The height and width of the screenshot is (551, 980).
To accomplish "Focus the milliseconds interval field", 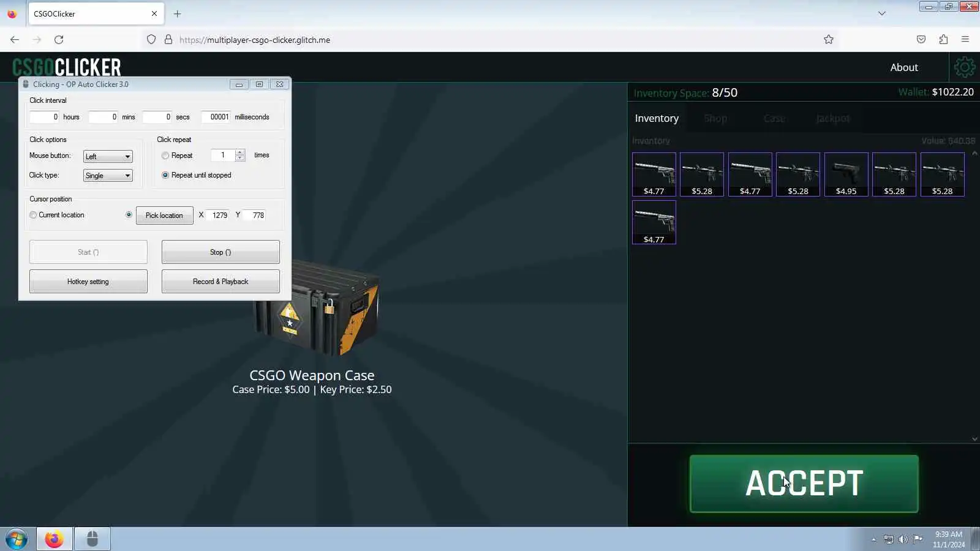I will point(216,117).
